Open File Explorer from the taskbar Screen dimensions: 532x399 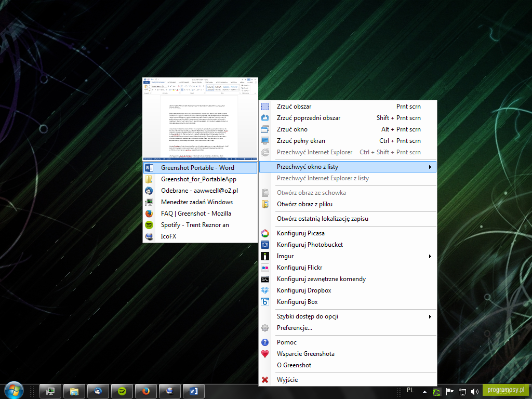74,391
